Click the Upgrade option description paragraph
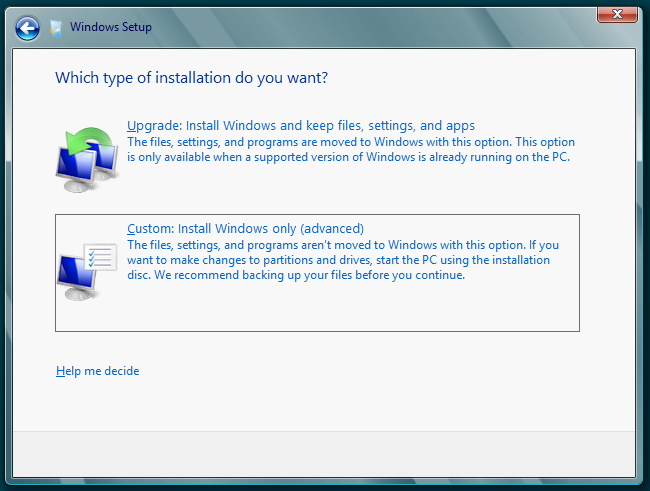The width and height of the screenshot is (650, 491). pos(350,150)
